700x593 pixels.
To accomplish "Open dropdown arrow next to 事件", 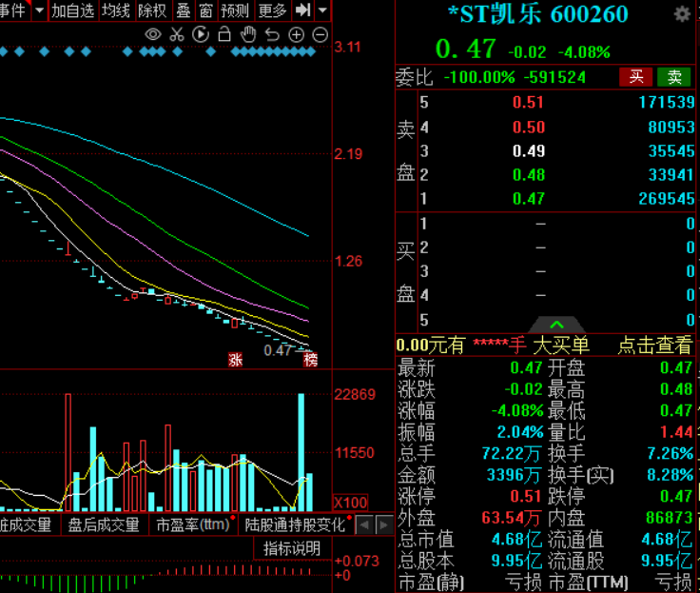I will pos(39,10).
